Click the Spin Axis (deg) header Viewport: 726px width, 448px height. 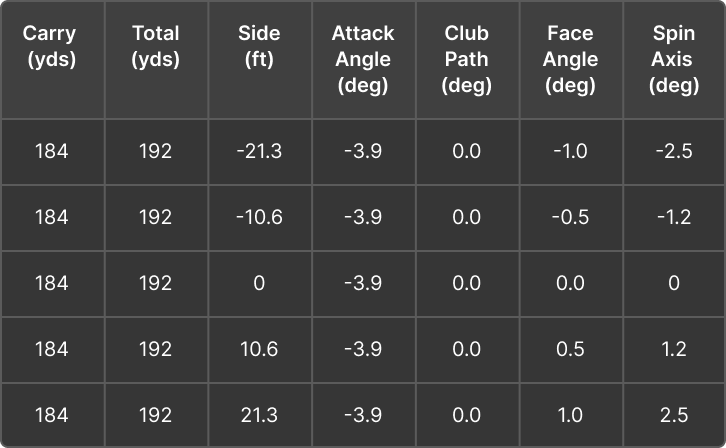(674, 60)
